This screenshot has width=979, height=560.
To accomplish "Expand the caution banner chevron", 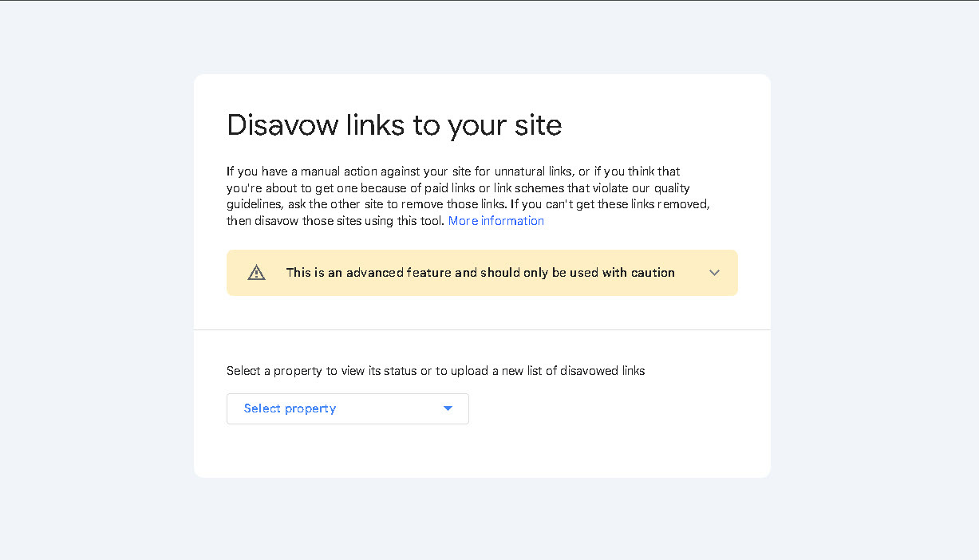I will click(x=714, y=273).
